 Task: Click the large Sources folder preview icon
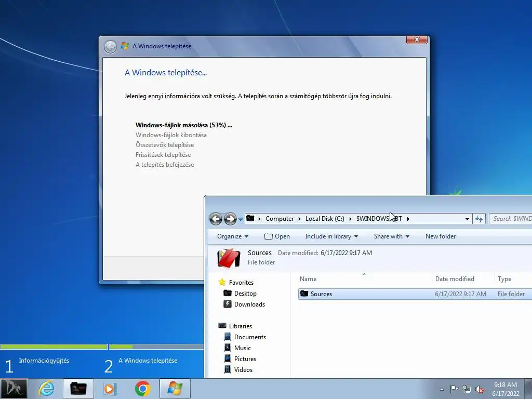tap(229, 258)
